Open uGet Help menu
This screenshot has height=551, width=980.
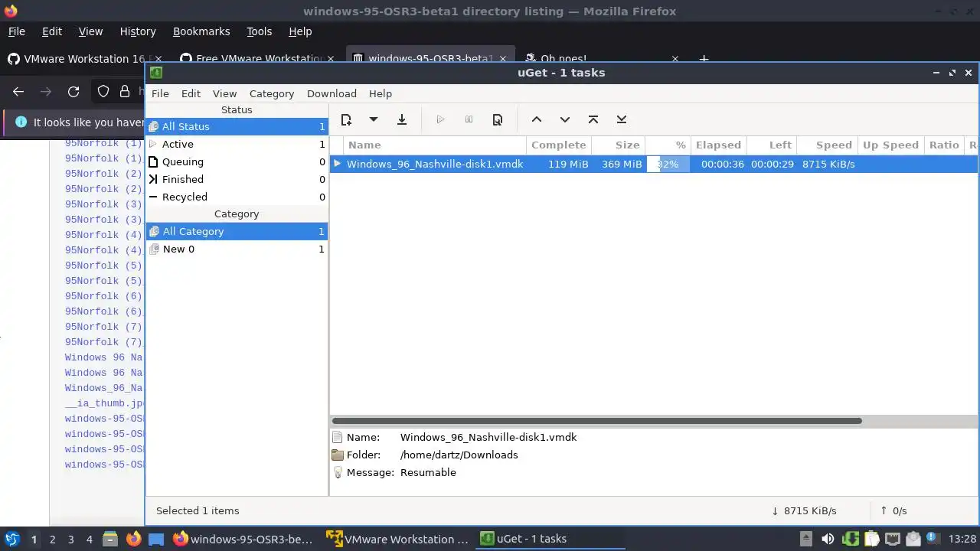[x=381, y=93]
